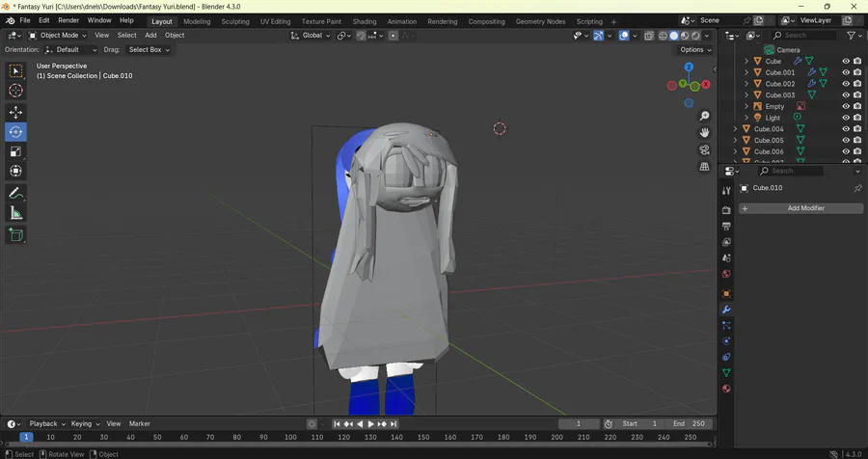Screen dimensions: 868x459
Task: Switch perspective/orthographic grid icon
Action: pos(704,167)
